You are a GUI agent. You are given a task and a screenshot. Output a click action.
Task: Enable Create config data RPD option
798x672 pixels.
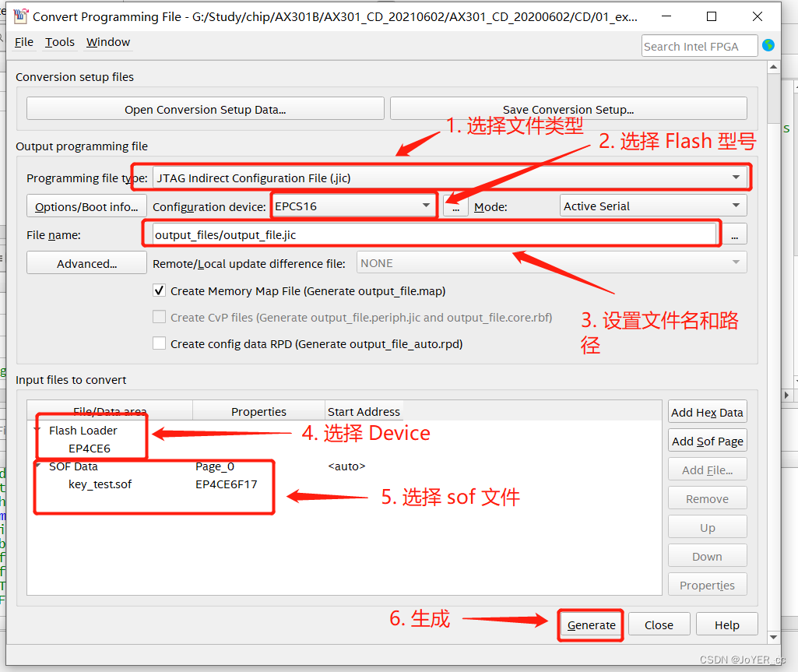click(x=159, y=343)
